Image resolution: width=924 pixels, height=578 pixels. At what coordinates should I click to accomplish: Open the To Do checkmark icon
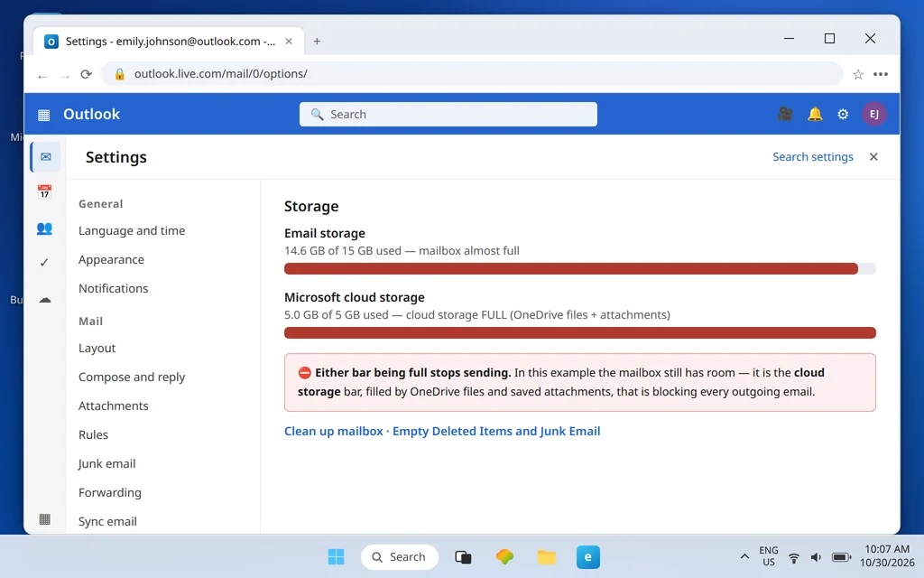(x=44, y=263)
